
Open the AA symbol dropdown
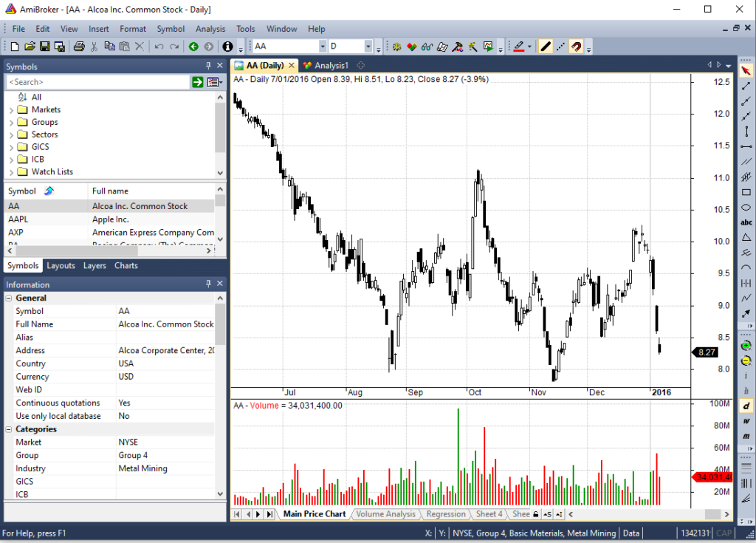pos(322,47)
